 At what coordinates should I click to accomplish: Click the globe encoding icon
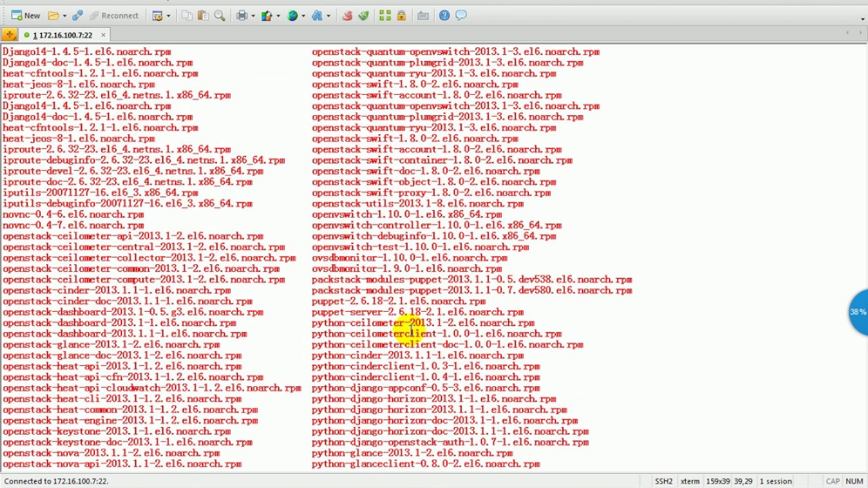(292, 15)
